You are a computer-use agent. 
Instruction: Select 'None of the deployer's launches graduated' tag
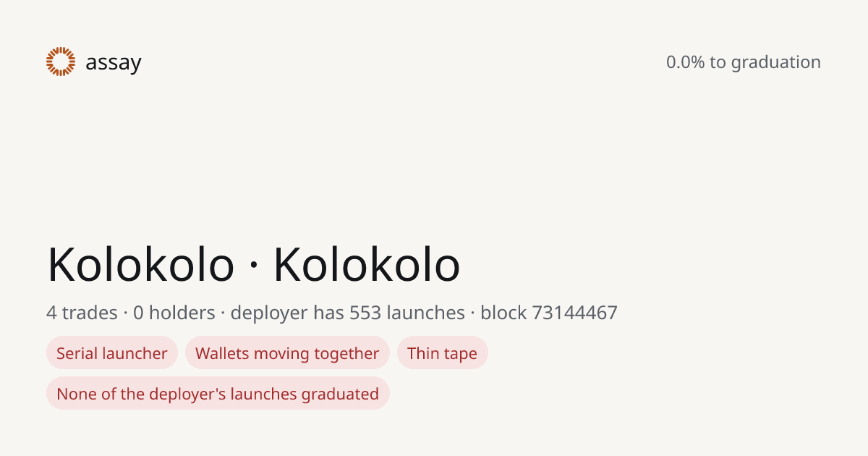(218, 394)
